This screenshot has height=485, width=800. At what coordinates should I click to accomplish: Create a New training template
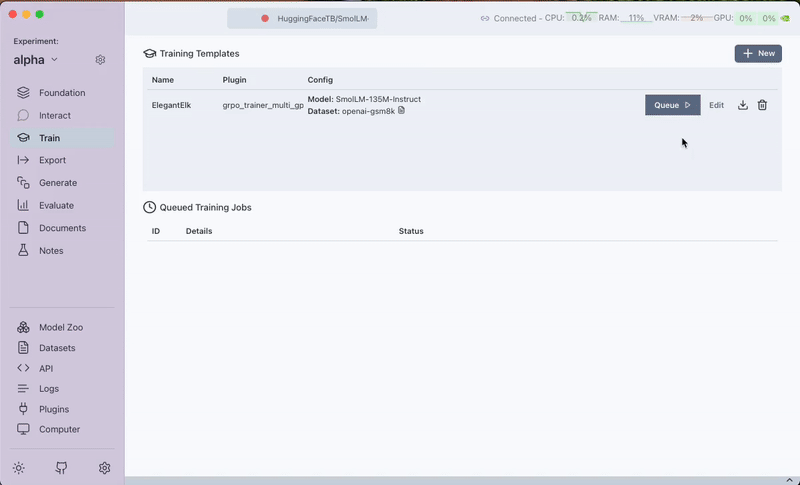tap(758, 53)
